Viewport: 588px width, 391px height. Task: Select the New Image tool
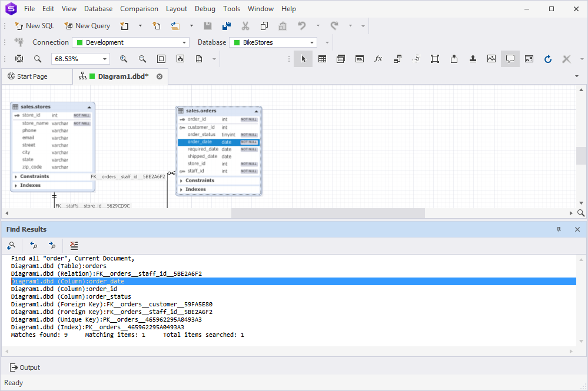click(x=491, y=59)
